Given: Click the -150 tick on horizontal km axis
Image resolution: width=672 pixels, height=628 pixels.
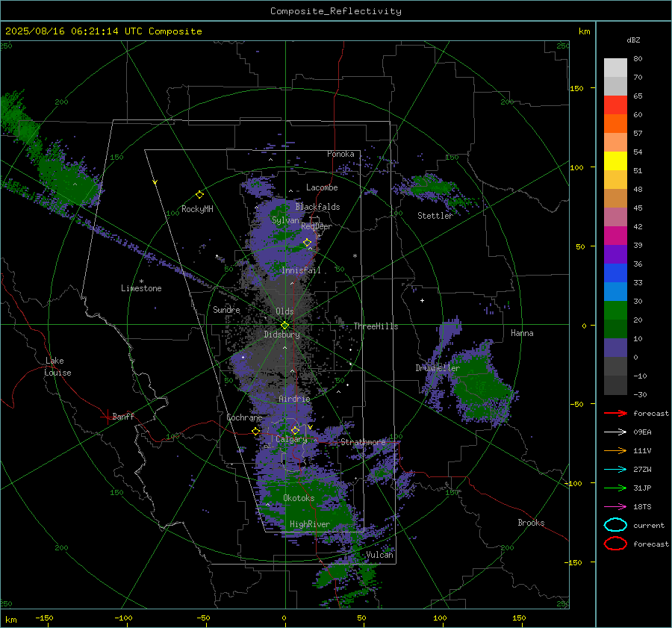Looking at the screenshot, I should 44,618.
